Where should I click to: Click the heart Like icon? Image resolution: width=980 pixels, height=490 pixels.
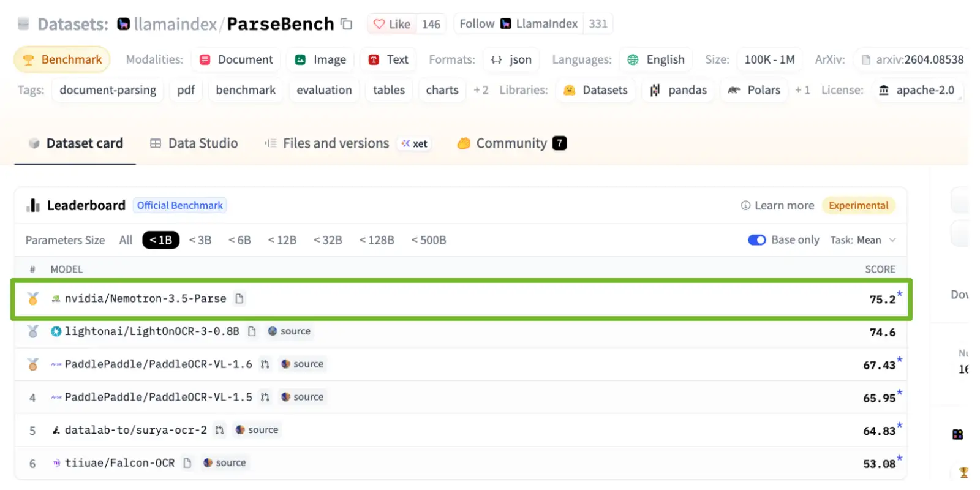coord(379,24)
